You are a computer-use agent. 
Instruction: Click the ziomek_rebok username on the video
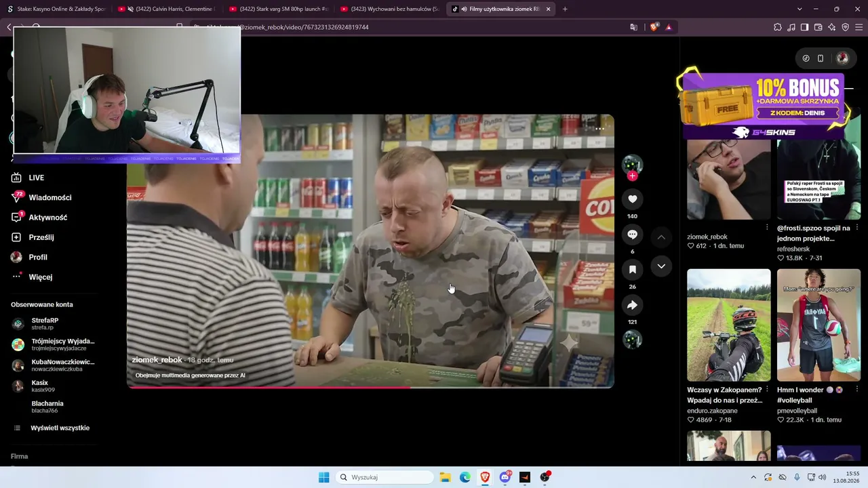coord(157,360)
